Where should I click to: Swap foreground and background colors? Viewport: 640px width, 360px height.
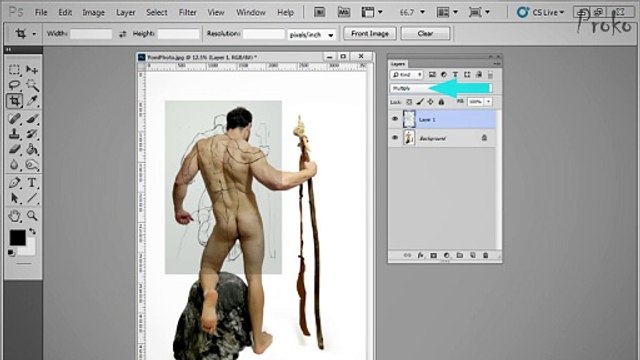[32, 231]
